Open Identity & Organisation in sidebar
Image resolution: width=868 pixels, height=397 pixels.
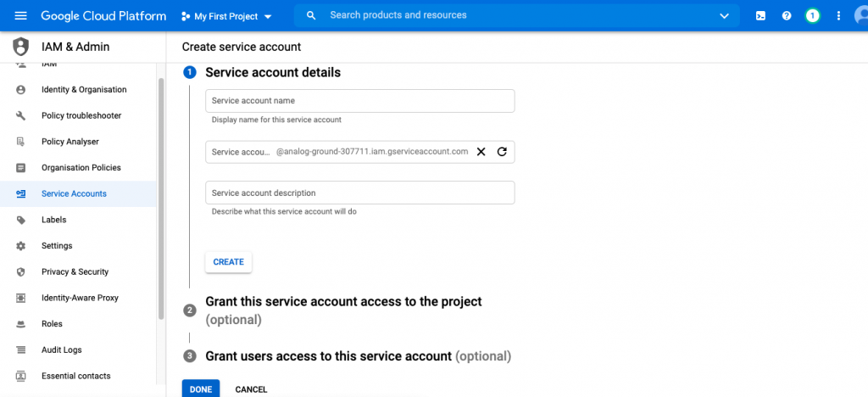[78, 90]
